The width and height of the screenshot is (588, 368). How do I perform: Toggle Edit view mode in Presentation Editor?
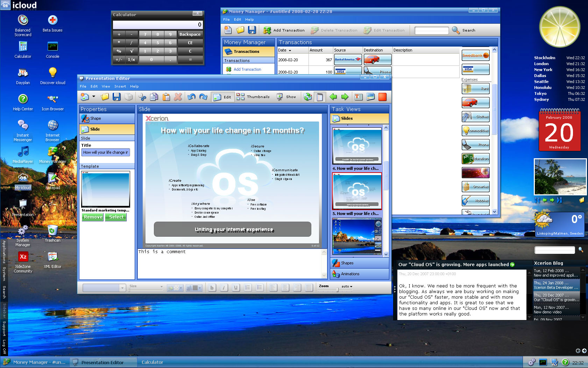coord(222,97)
